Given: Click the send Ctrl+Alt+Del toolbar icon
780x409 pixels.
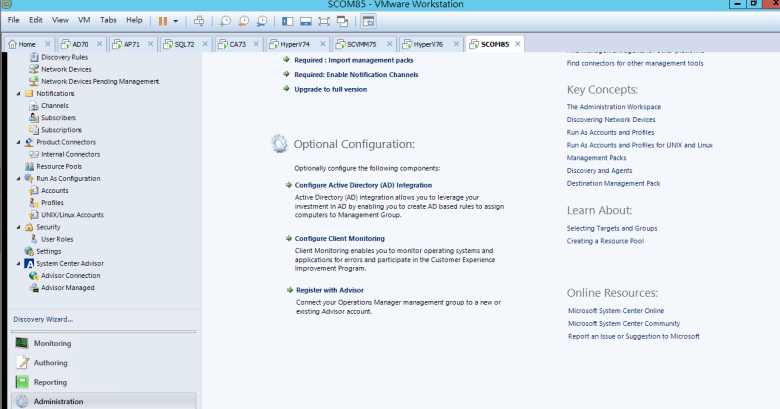Looking at the screenshot, I should coord(199,20).
